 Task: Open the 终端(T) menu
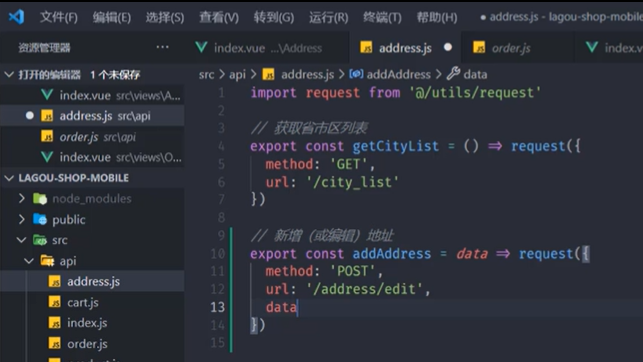pos(382,17)
